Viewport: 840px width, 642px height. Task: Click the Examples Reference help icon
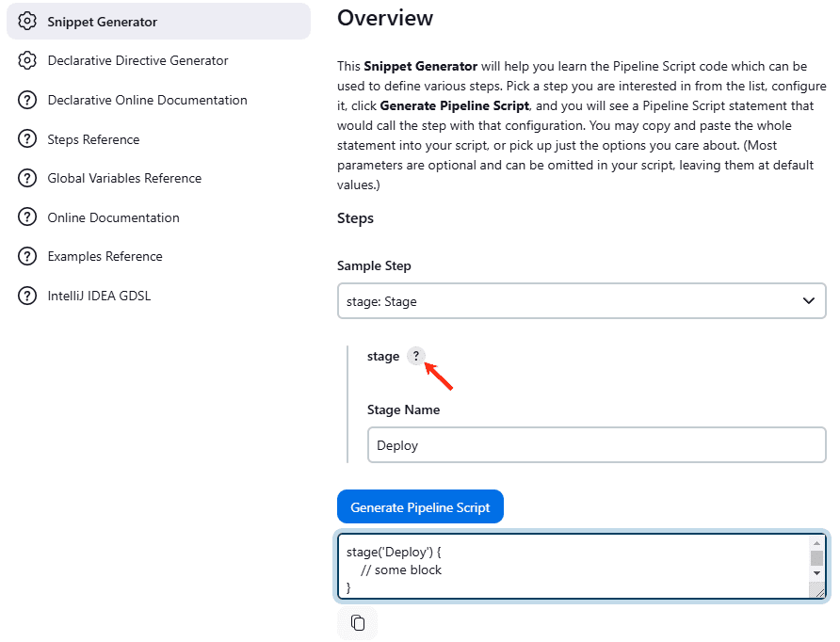(x=27, y=255)
